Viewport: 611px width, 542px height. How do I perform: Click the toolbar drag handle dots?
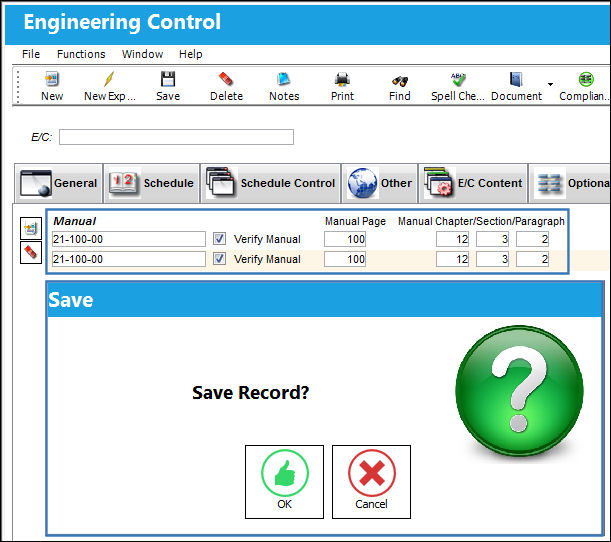(18, 86)
